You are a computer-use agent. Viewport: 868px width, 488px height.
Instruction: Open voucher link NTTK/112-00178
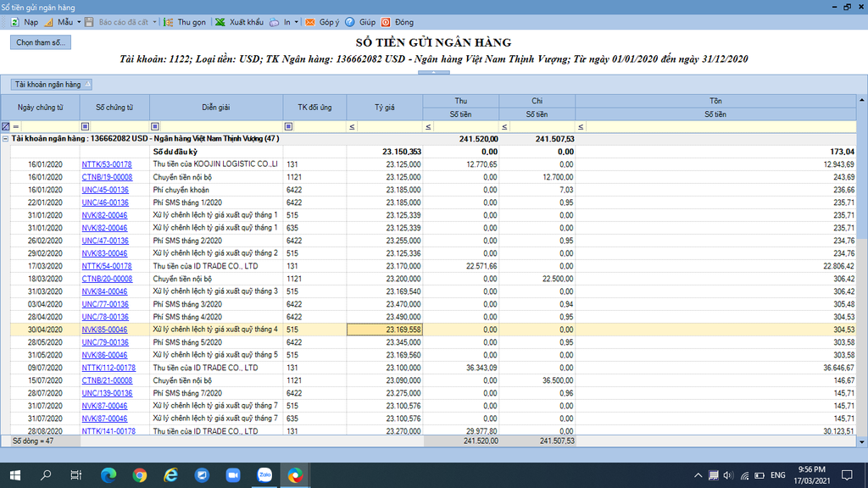(108, 368)
